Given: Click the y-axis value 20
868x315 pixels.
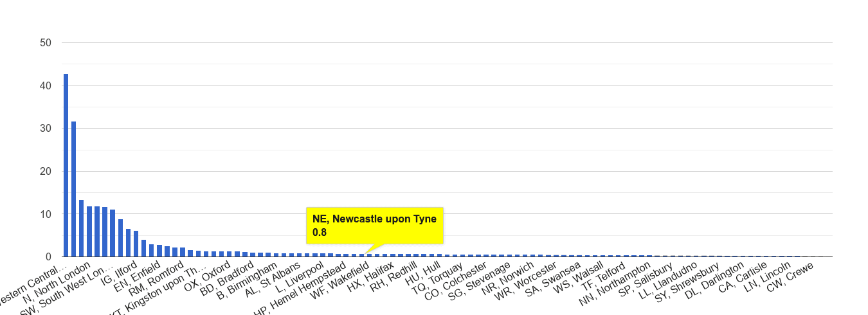Looking at the screenshot, I should pyautogui.click(x=46, y=171).
